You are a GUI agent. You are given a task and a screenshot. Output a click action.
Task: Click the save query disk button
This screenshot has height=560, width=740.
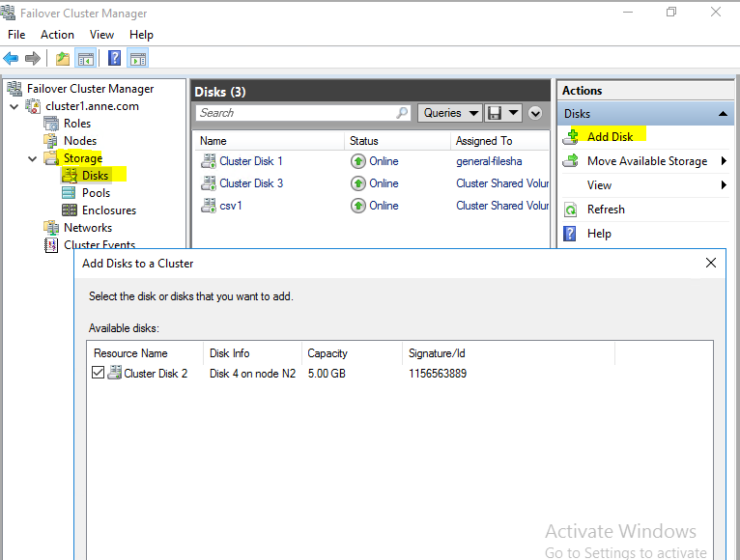495,113
